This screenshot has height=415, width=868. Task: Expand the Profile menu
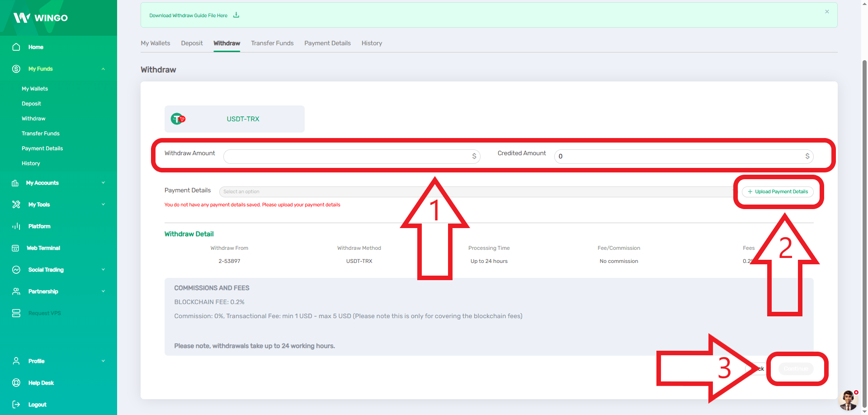click(103, 361)
